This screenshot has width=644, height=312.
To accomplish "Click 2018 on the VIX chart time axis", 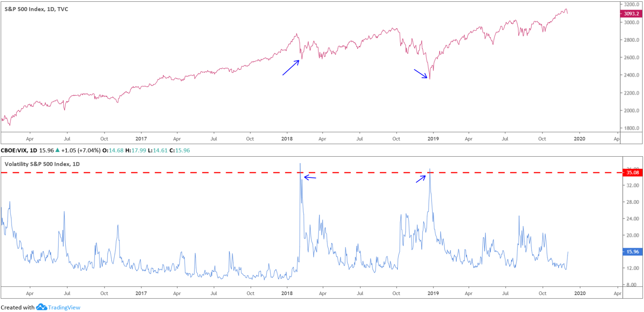I will click(x=287, y=293).
